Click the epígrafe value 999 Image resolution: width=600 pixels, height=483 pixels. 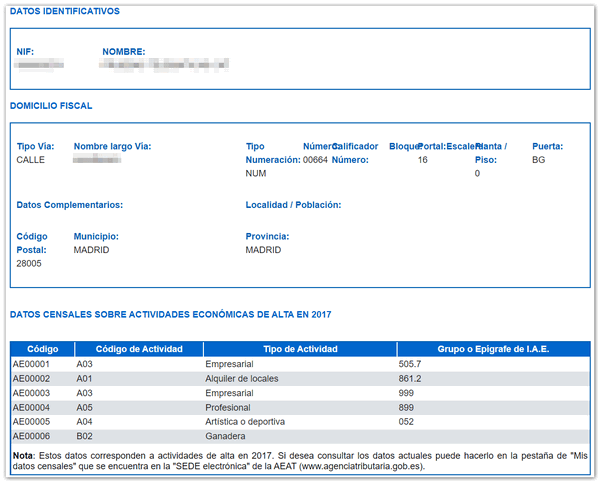click(406, 393)
